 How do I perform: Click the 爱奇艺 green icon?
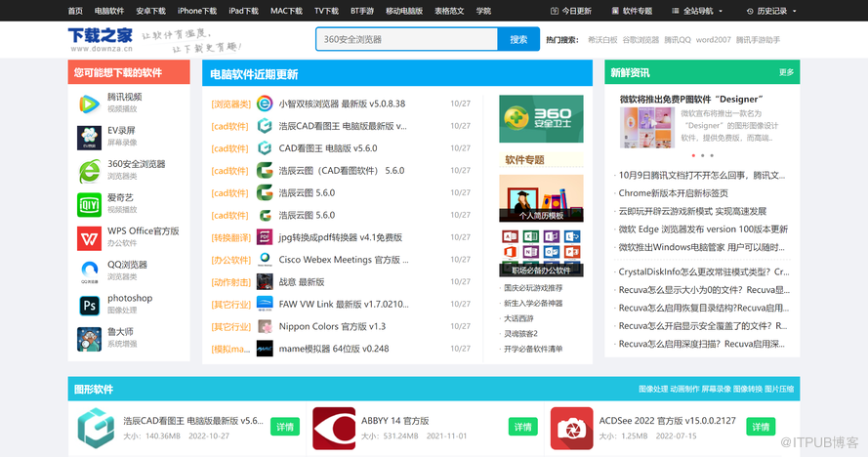tap(89, 205)
